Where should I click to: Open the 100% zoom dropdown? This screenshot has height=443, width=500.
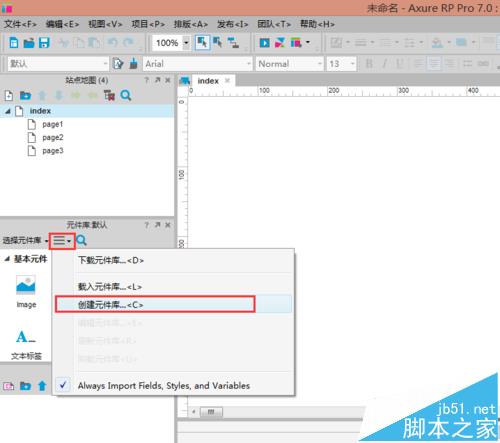click(x=186, y=43)
